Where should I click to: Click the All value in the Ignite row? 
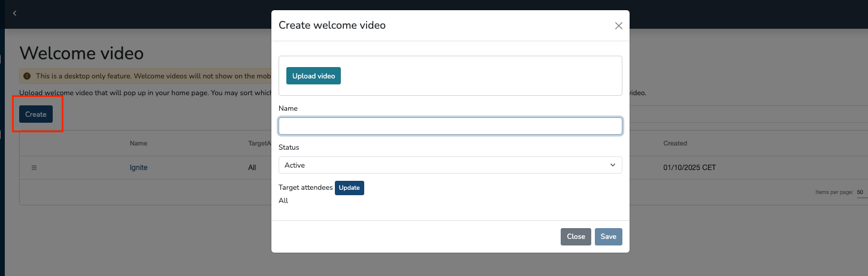point(252,168)
